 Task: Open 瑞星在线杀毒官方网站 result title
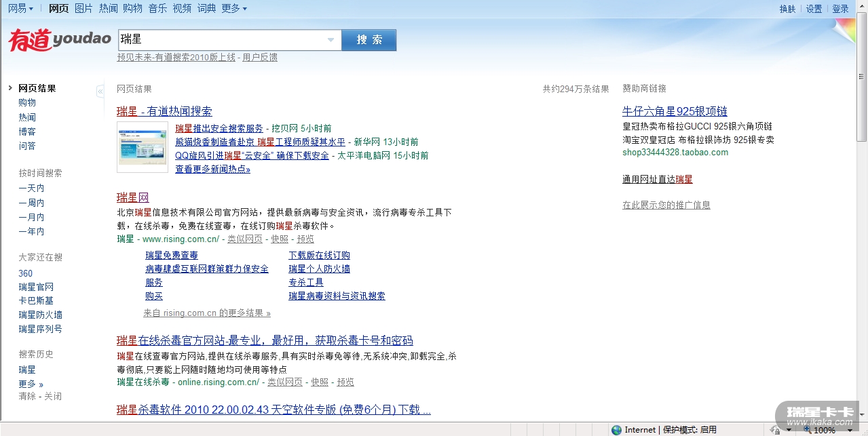(x=265, y=340)
